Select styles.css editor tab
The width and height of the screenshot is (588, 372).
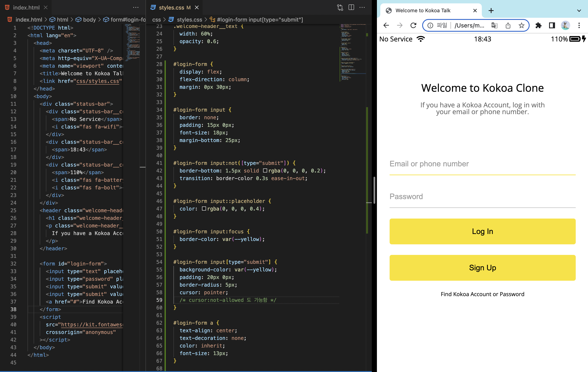tap(171, 7)
